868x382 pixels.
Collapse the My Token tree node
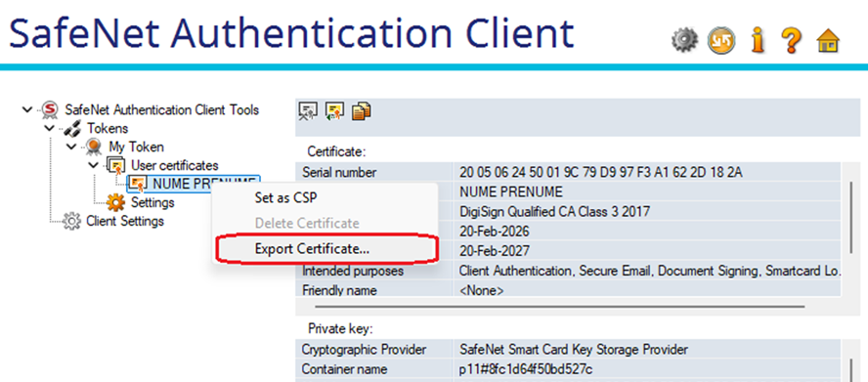71,147
